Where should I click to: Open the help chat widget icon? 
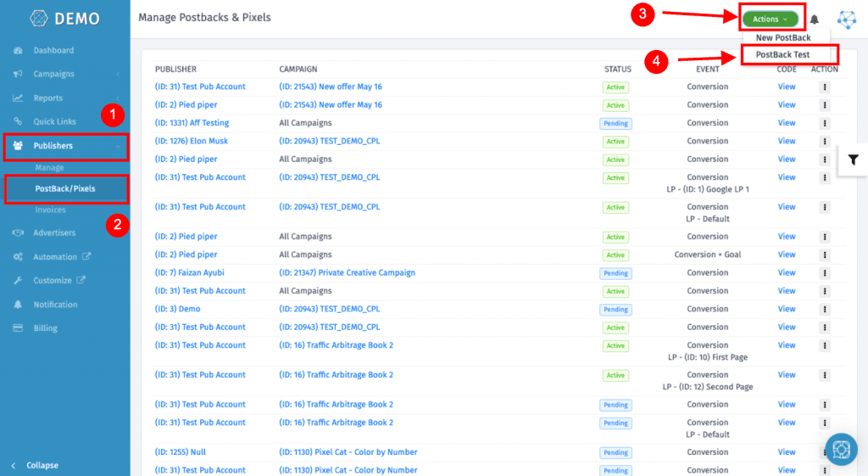tap(840, 449)
